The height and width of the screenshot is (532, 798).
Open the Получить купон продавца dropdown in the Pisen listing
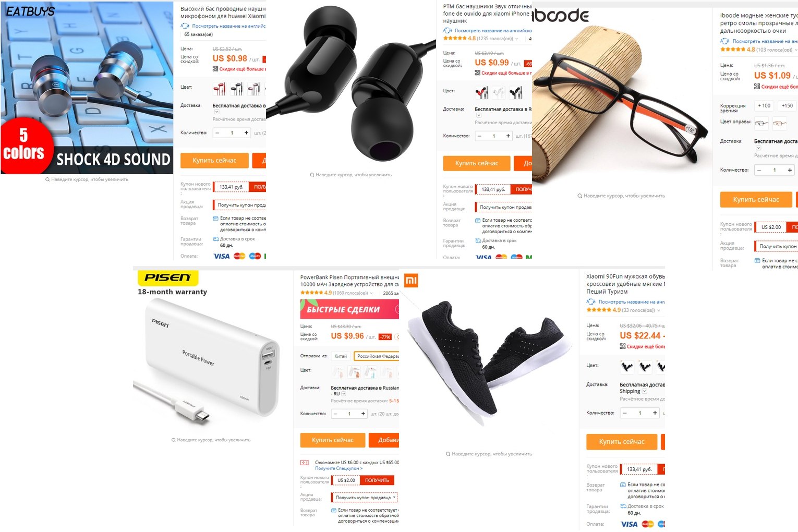click(365, 498)
